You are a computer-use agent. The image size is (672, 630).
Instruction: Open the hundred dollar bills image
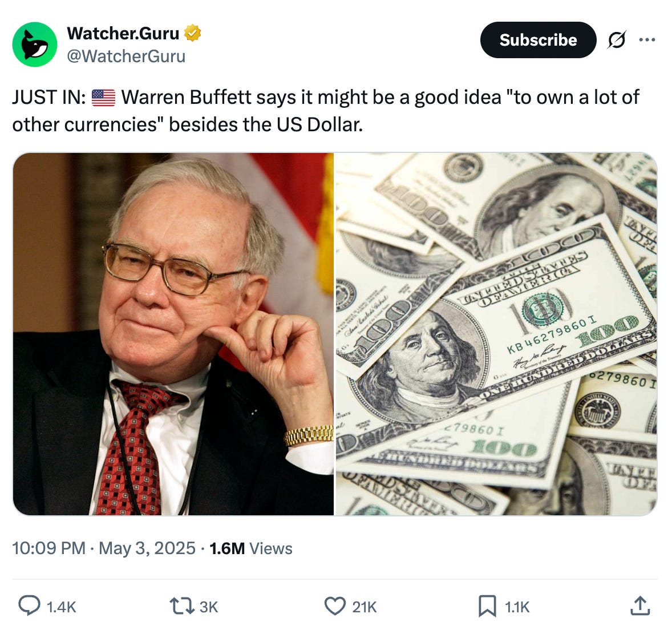(x=496, y=334)
